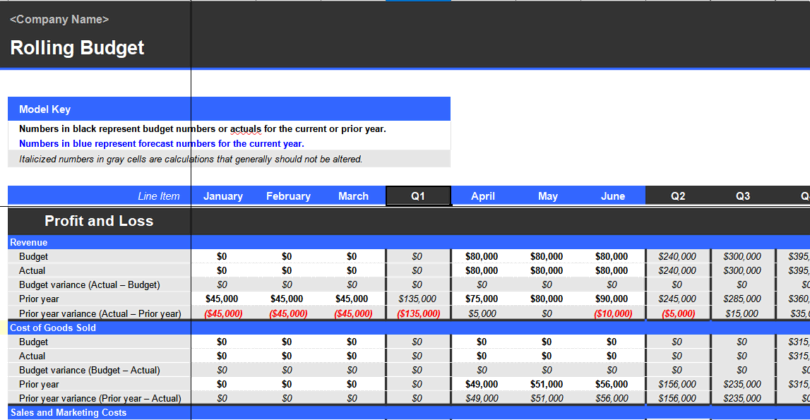
Task: Click the Rolling Budget title cell
Action: tap(77, 48)
